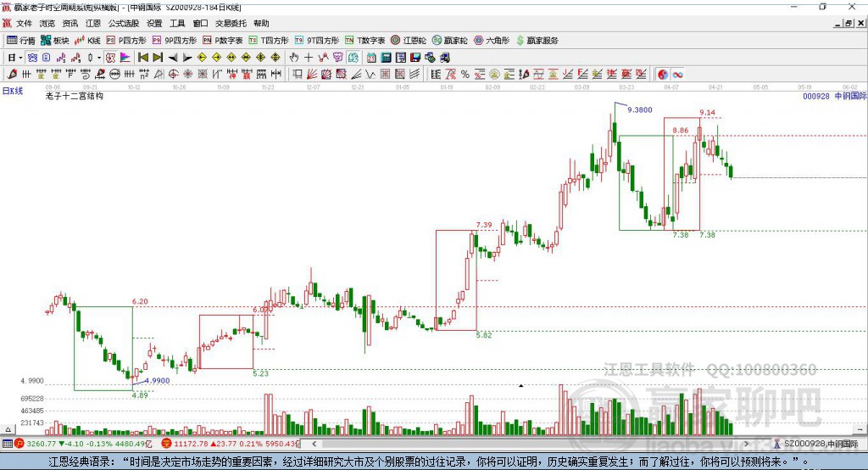Select the crosshair cursor tool
Viewport: 868px width, 470px height.
(x=309, y=58)
